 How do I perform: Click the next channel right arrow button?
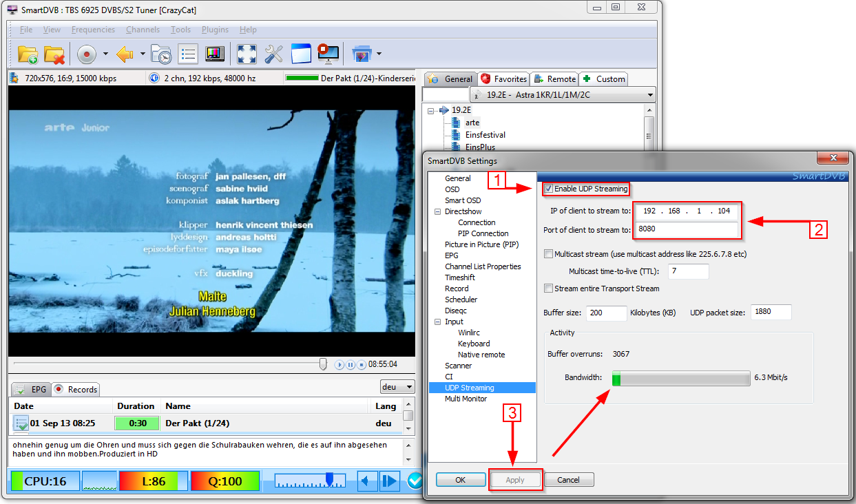tap(390, 481)
